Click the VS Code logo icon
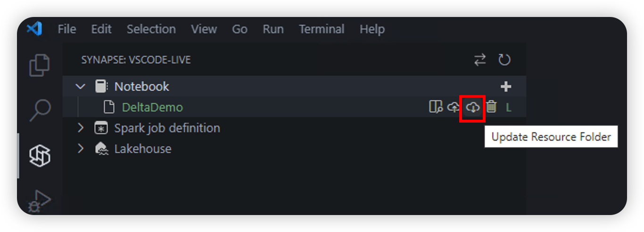This screenshot has width=644, height=232. pyautogui.click(x=34, y=29)
